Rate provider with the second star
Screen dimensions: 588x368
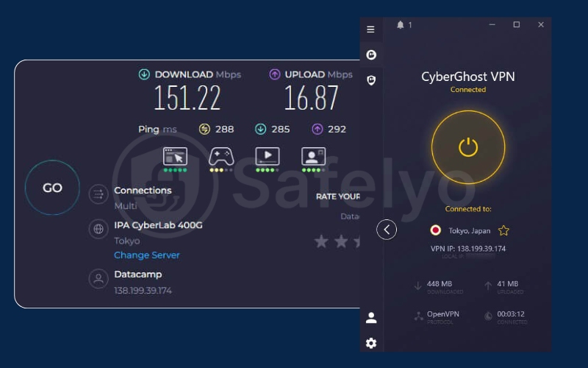(x=341, y=241)
